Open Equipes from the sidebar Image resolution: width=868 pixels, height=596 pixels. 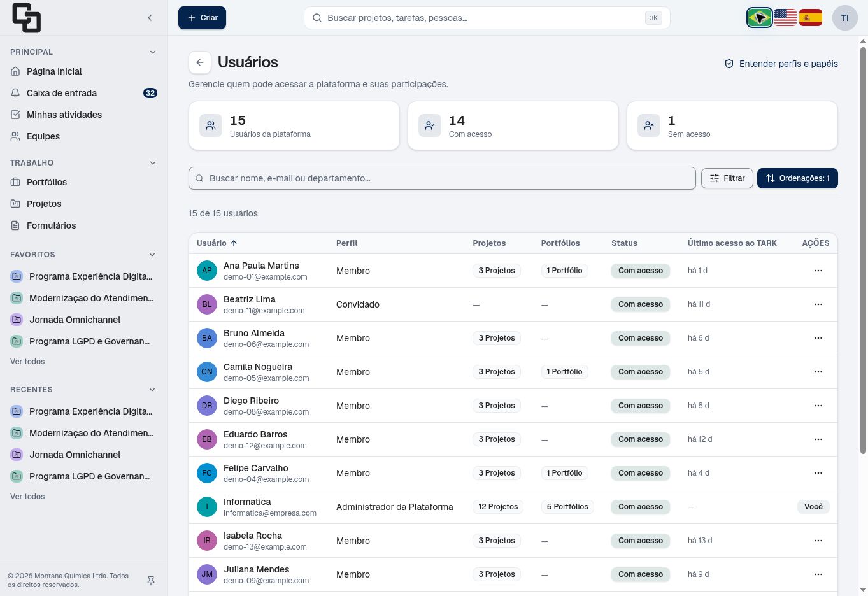coord(83,136)
